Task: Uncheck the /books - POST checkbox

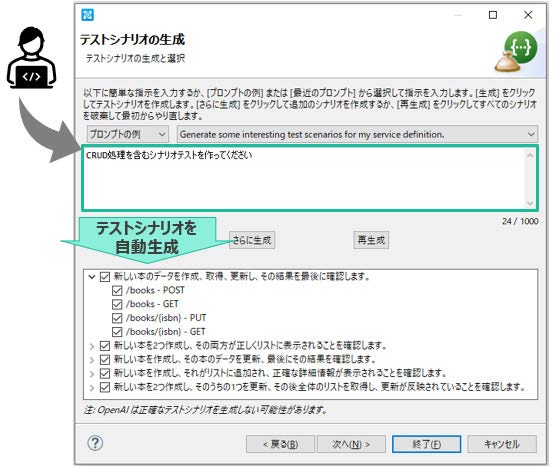Action: point(117,290)
